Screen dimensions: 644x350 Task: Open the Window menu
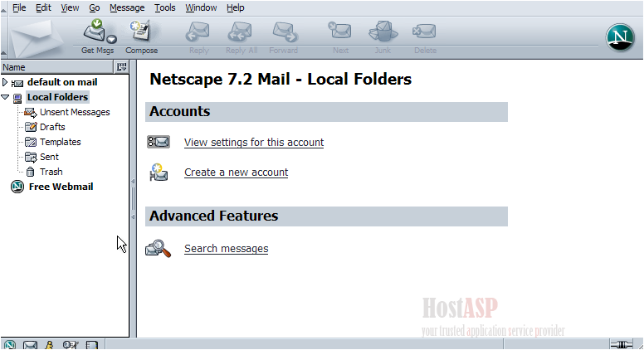tap(201, 7)
